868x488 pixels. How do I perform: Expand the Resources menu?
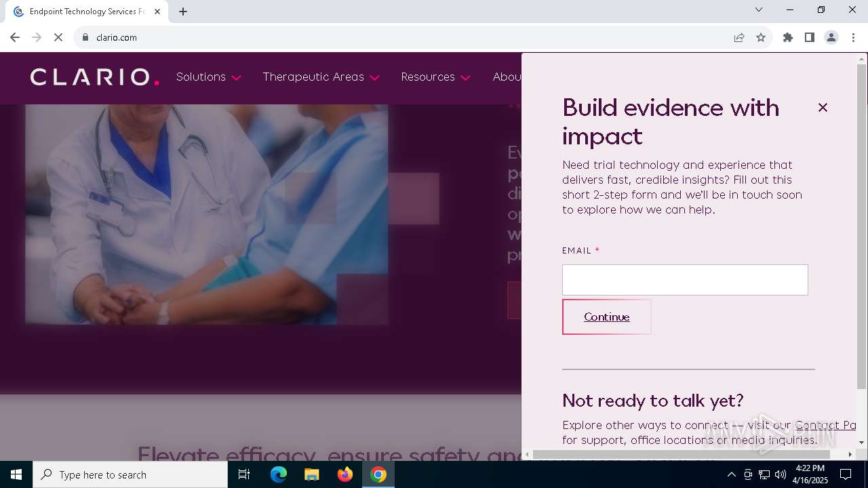435,77
